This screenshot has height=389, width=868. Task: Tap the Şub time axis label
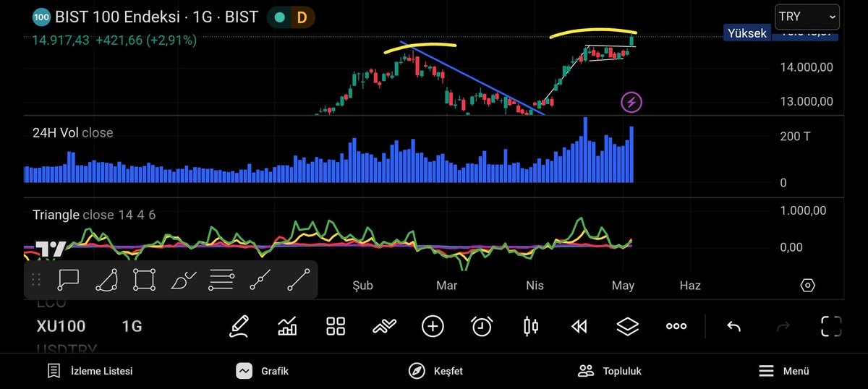(362, 286)
